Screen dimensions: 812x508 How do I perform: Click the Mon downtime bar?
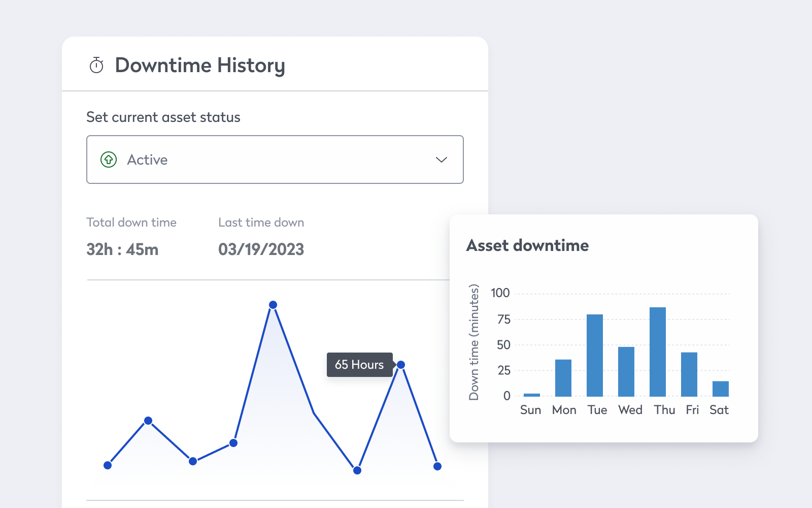click(x=563, y=378)
